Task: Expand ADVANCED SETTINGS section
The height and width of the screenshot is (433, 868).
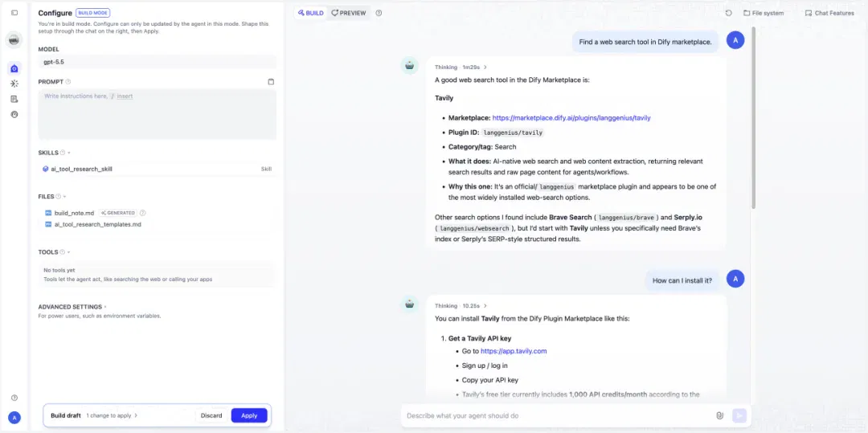Action: (72, 307)
